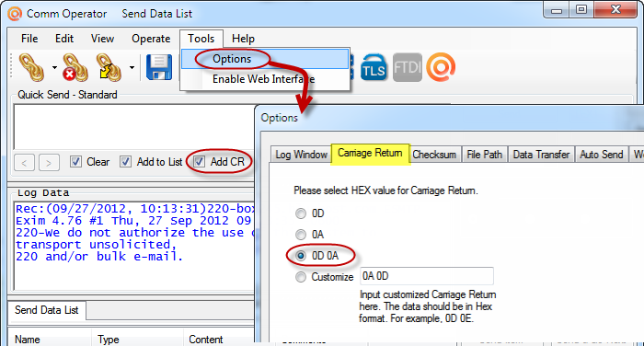The width and height of the screenshot is (644, 346).
Task: Open the Help menu
Action: click(243, 39)
